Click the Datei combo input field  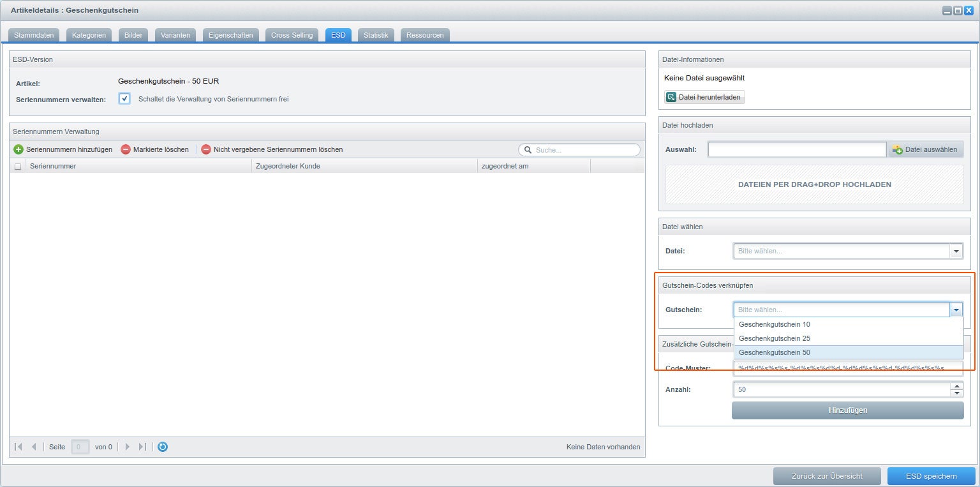coord(842,251)
